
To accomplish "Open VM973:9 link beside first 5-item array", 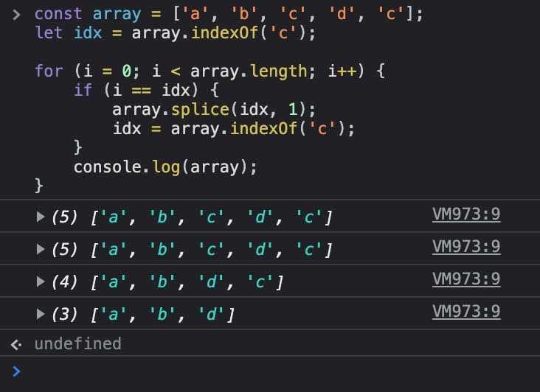I will coord(466,214).
